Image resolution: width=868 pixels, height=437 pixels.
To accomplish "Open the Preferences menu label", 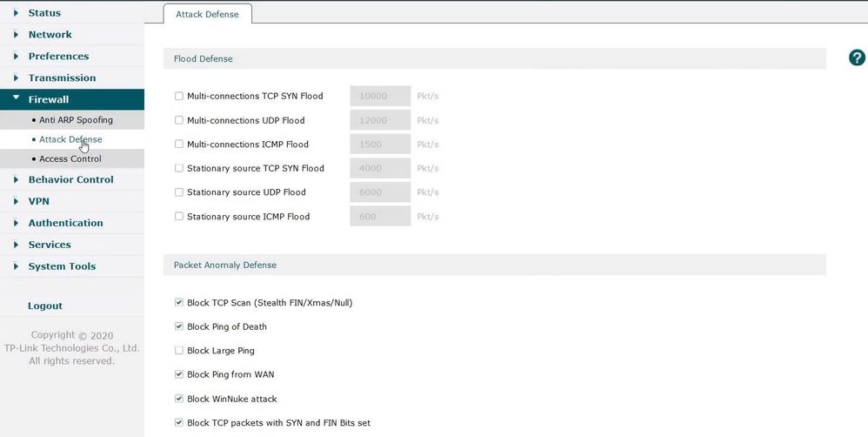I will click(58, 56).
